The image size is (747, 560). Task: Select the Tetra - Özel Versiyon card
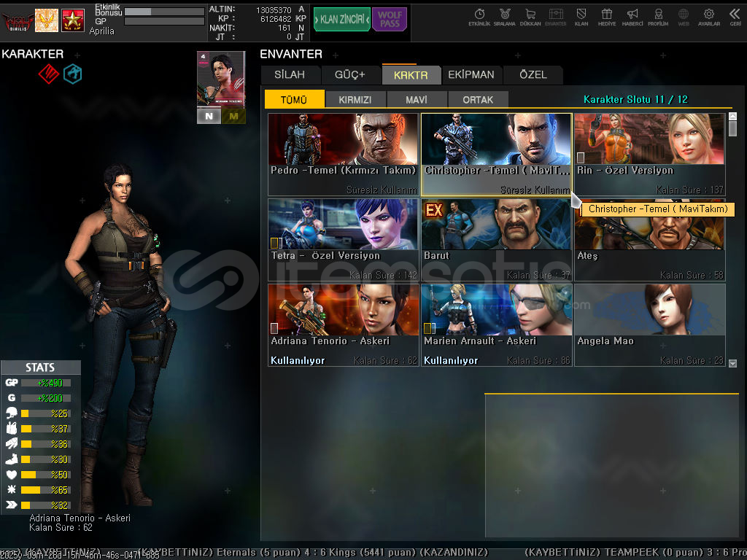pyautogui.click(x=343, y=239)
